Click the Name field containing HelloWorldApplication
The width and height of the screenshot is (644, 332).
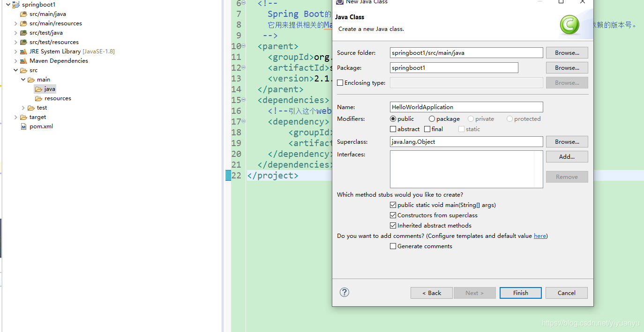click(x=466, y=107)
